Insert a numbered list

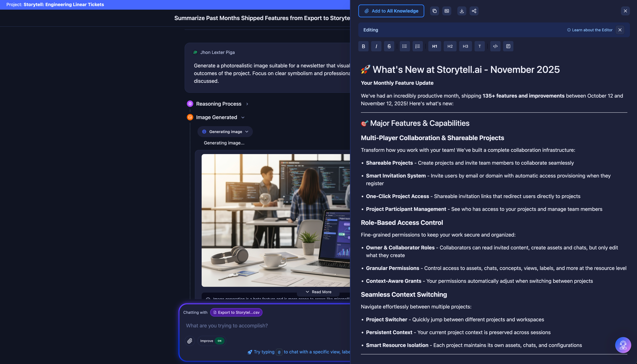point(418,46)
